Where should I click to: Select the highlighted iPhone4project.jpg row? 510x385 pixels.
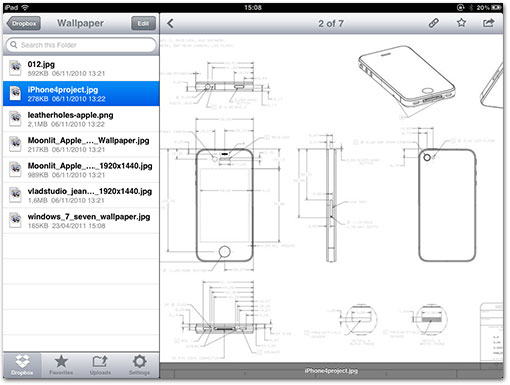click(81, 94)
